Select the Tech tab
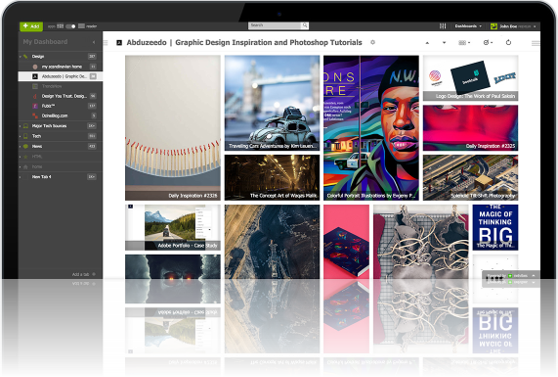 tap(36, 136)
